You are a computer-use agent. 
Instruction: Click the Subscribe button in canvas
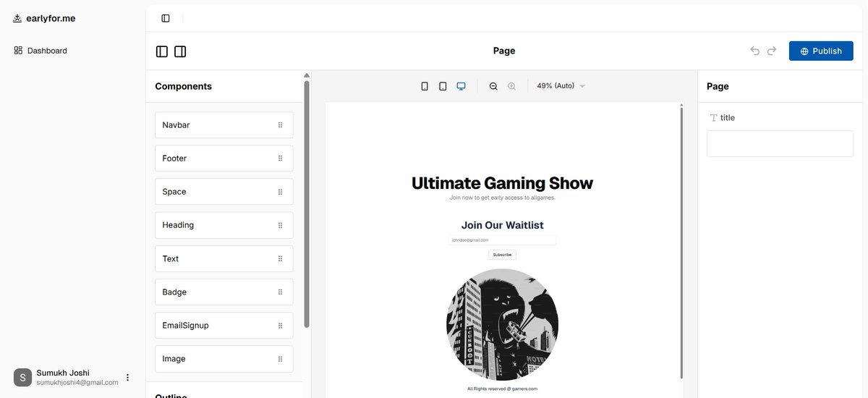click(x=502, y=255)
